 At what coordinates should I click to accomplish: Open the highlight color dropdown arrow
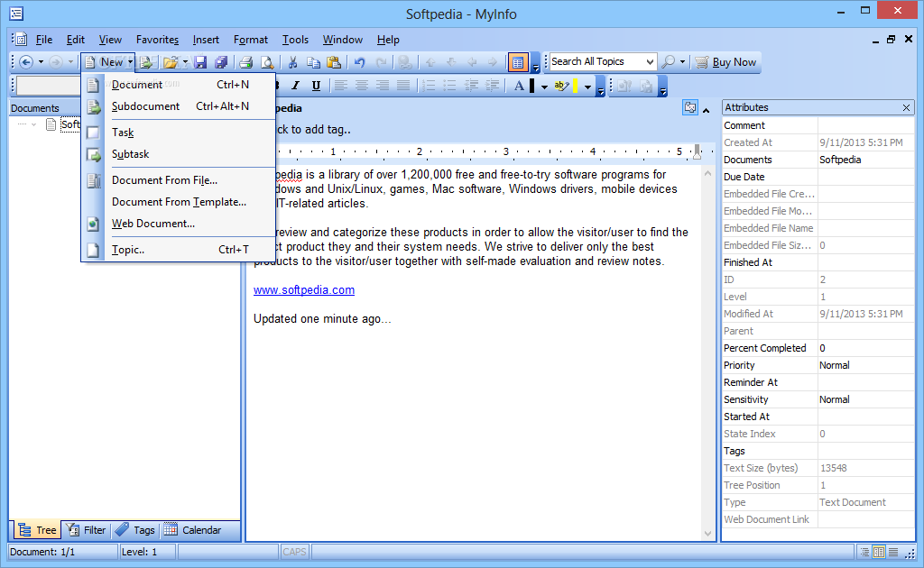(587, 87)
